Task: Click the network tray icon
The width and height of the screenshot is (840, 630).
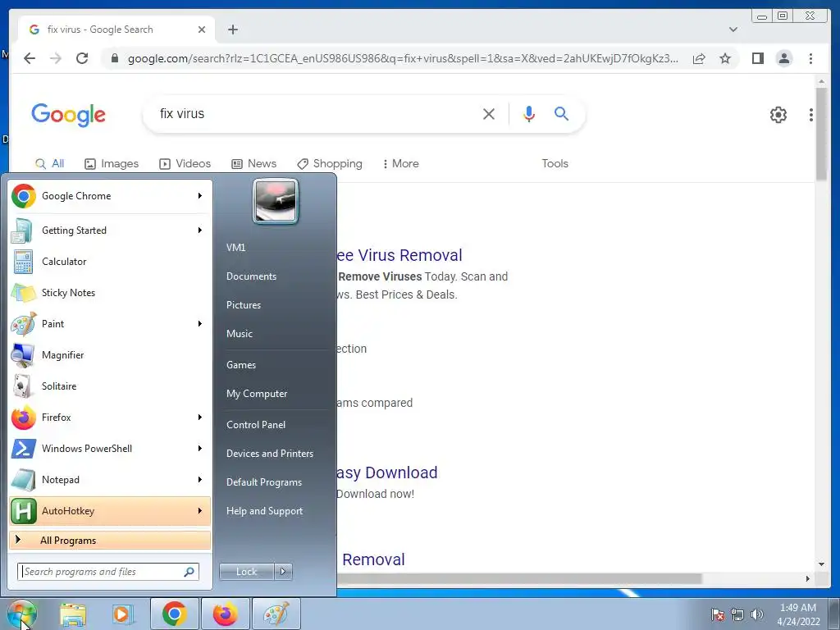Action: [737, 614]
